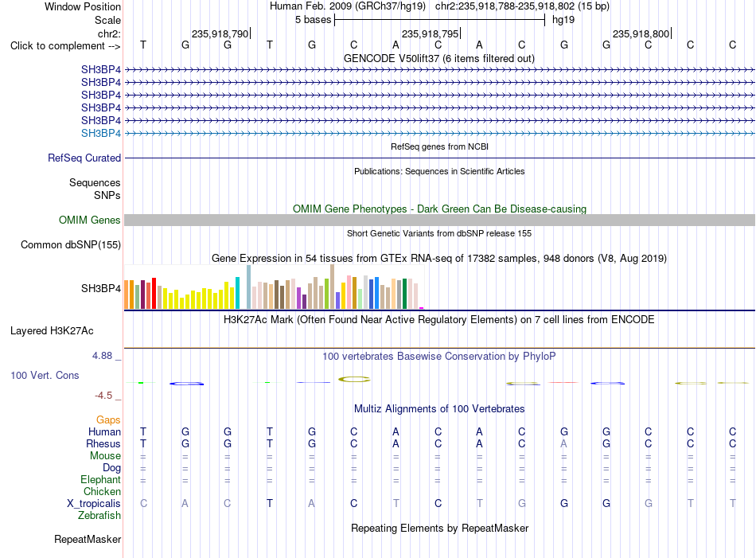
Task: Open 'Repeating Elements by RepeatMasker' title
Action: click(x=439, y=528)
